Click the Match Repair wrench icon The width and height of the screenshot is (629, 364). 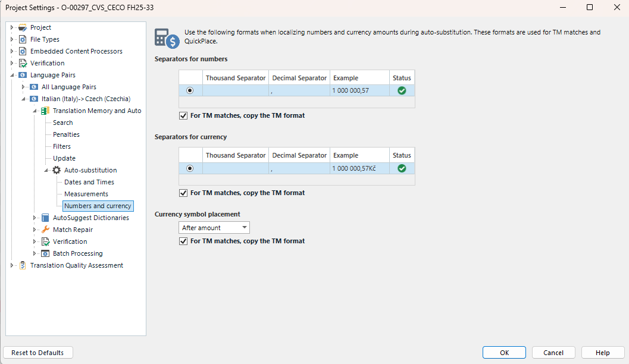click(x=45, y=230)
